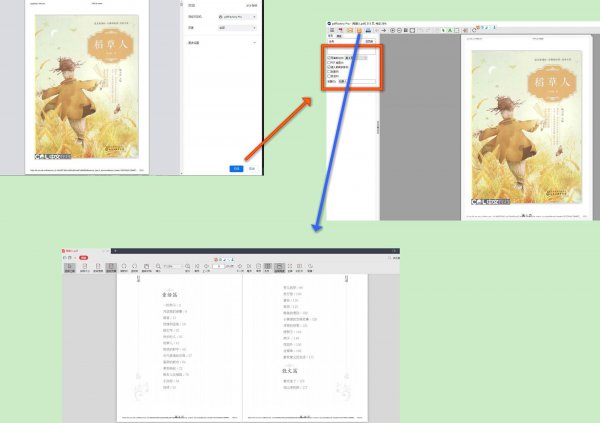Click the right contents page in reader window
600x423 pixels.
coord(305,348)
